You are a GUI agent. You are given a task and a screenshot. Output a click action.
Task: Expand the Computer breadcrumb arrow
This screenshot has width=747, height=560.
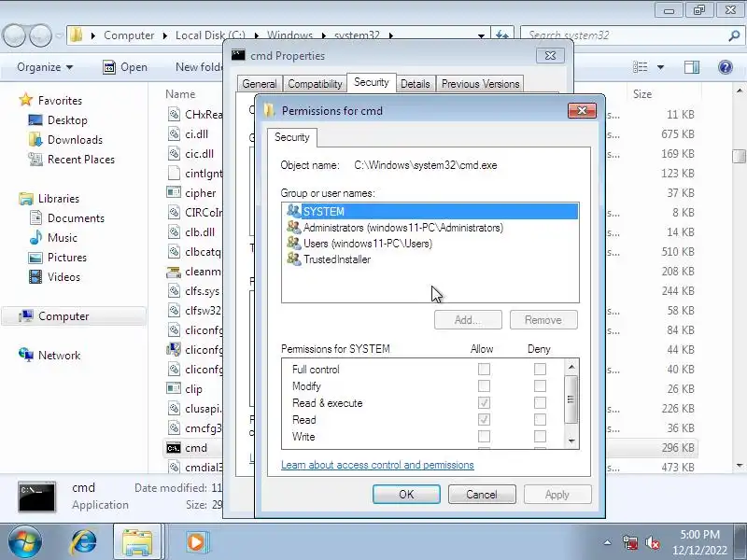pos(164,35)
